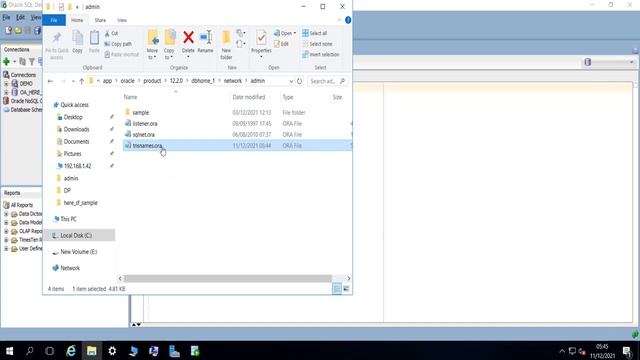The width and height of the screenshot is (640, 360).
Task: Switch to the View ribbon tab
Action: pos(122,20)
